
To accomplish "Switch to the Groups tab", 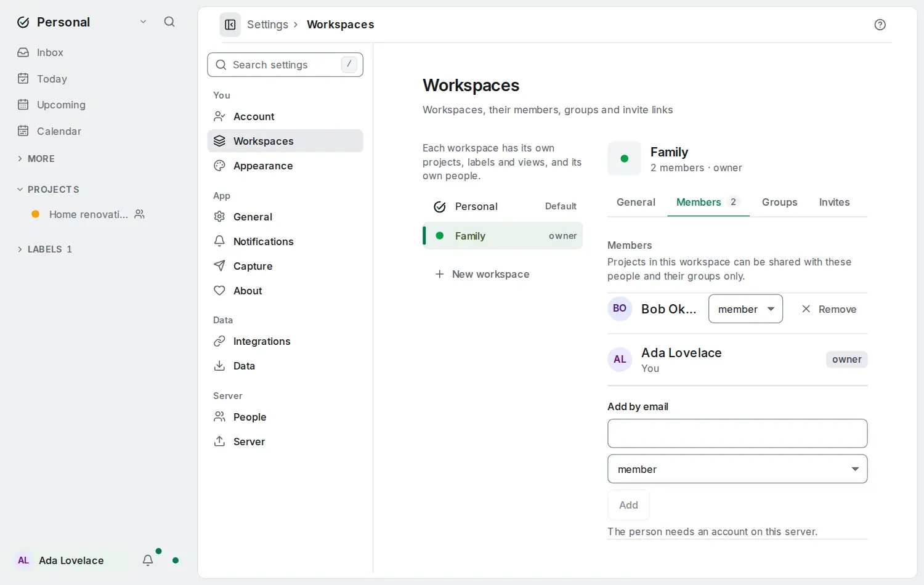I will [779, 202].
